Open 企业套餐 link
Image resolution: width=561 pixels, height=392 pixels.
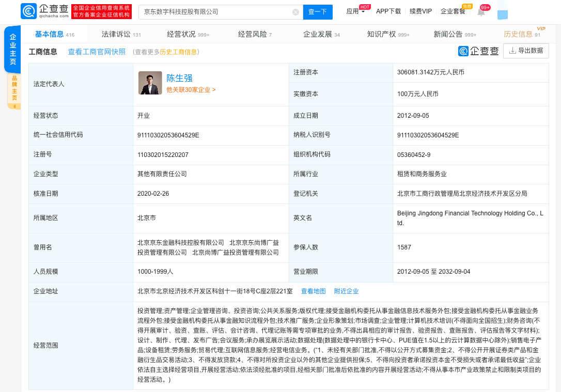point(453,11)
